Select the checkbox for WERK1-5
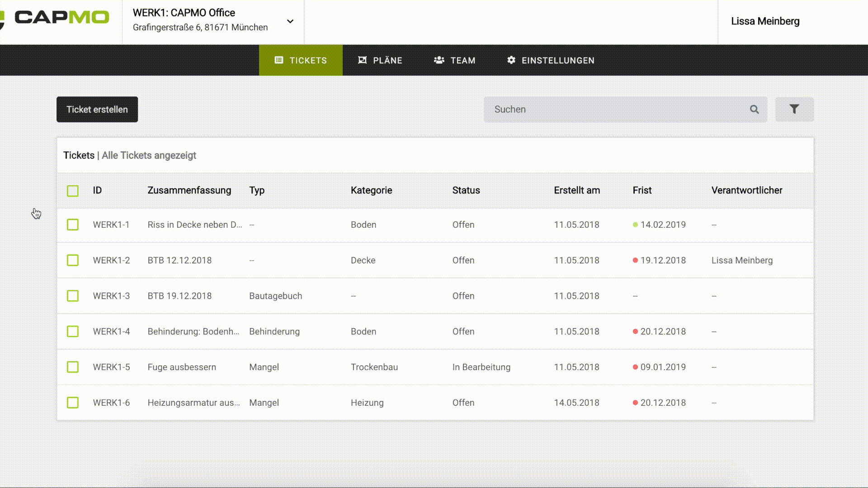 [73, 367]
